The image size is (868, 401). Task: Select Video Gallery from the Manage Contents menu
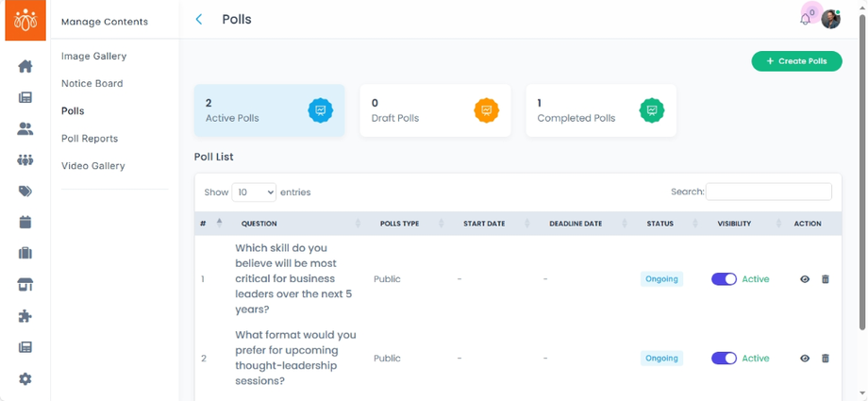tap(93, 166)
